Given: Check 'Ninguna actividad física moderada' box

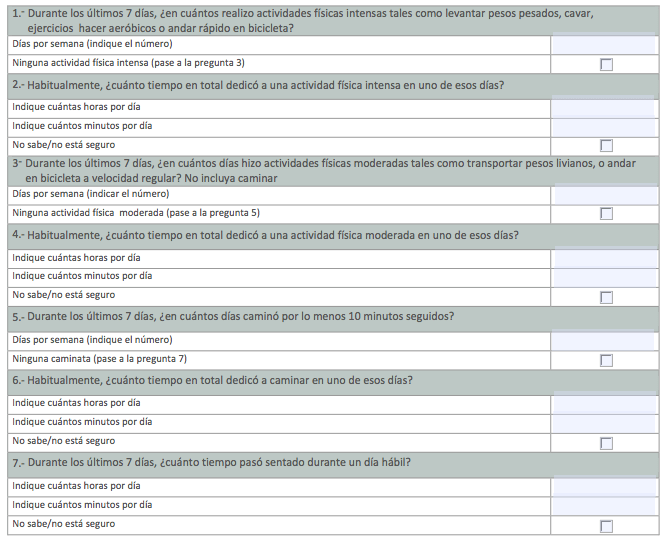Looking at the screenshot, I should click(606, 213).
